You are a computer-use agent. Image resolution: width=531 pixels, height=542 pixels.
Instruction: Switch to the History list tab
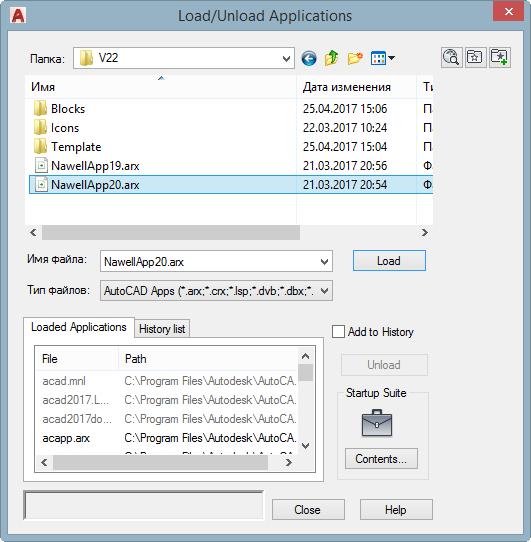162,329
